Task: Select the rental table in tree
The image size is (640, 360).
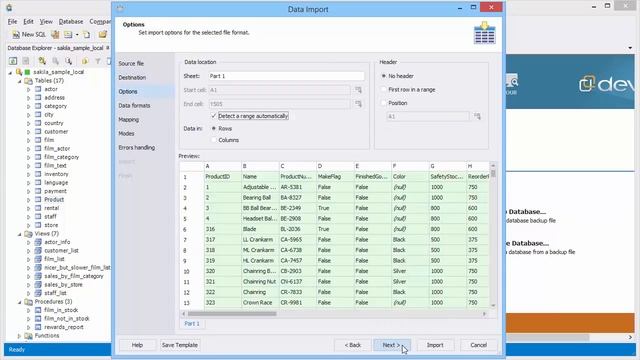Action: pos(51,208)
